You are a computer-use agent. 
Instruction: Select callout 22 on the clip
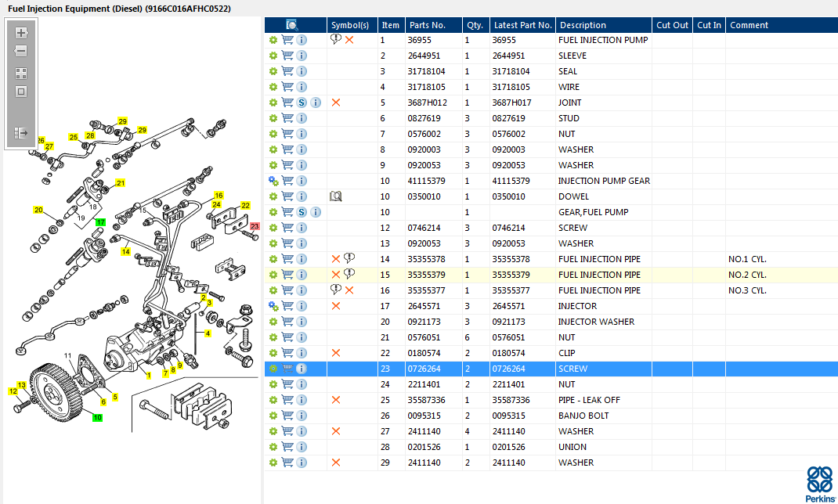tap(245, 205)
